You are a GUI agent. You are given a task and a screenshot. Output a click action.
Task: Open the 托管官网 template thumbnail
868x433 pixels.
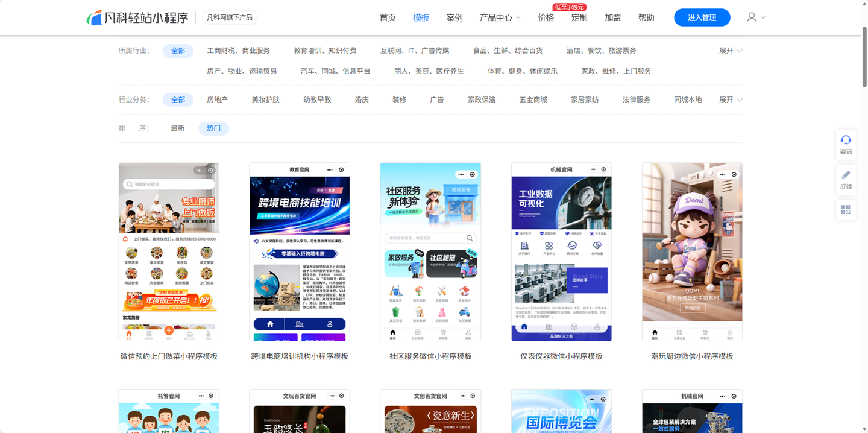169,411
